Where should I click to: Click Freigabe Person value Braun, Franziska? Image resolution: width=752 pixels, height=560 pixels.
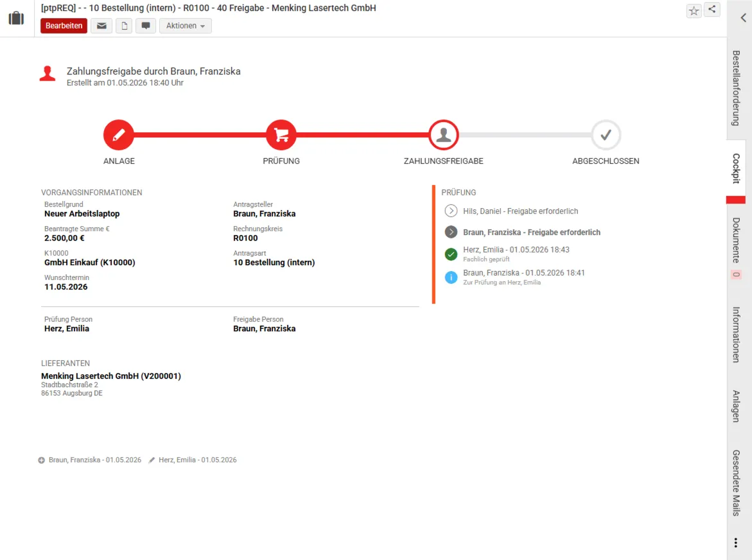pyautogui.click(x=264, y=329)
